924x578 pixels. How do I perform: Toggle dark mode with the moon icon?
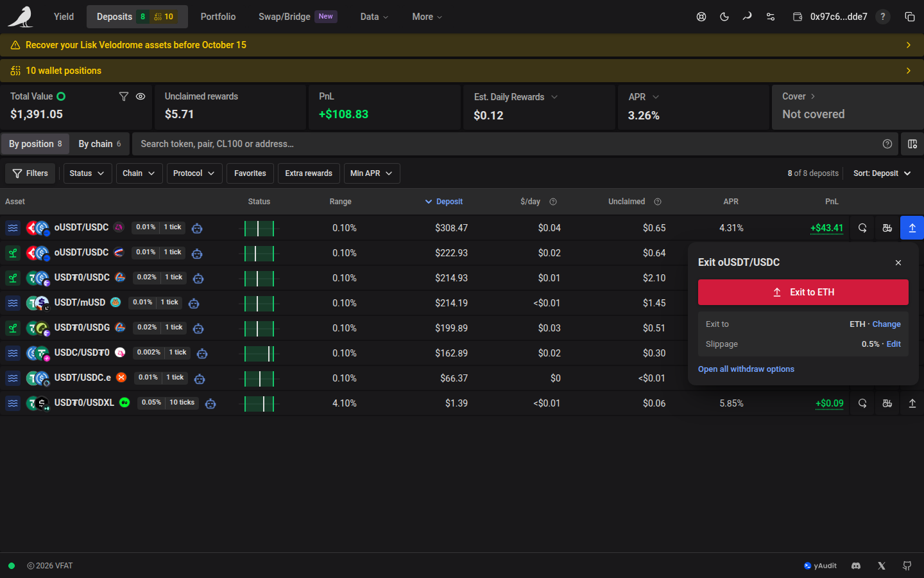click(724, 17)
